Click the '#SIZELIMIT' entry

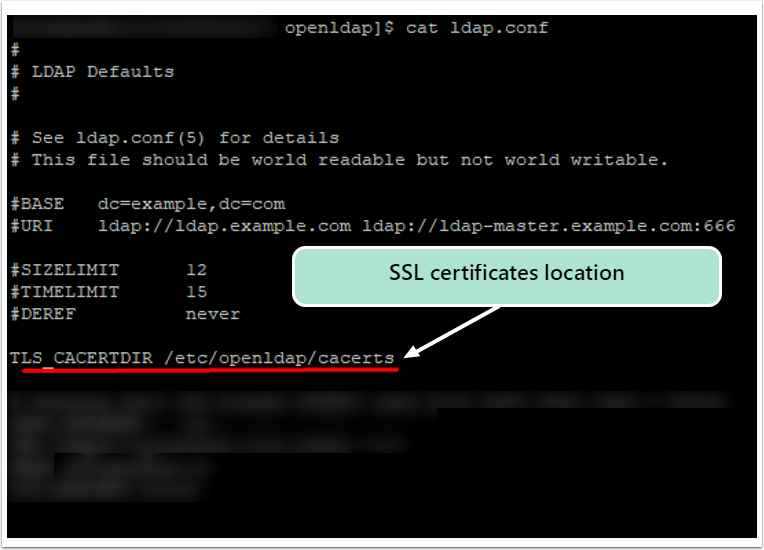65,270
